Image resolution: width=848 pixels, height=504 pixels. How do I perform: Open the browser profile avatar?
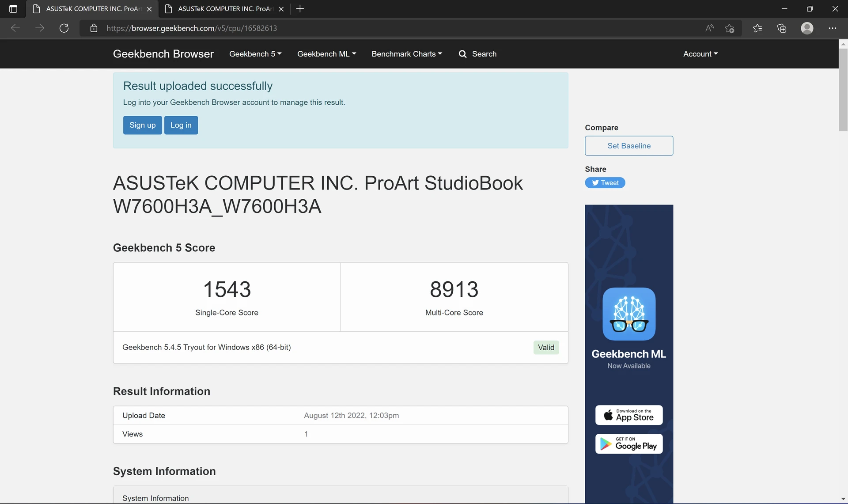coord(807,28)
